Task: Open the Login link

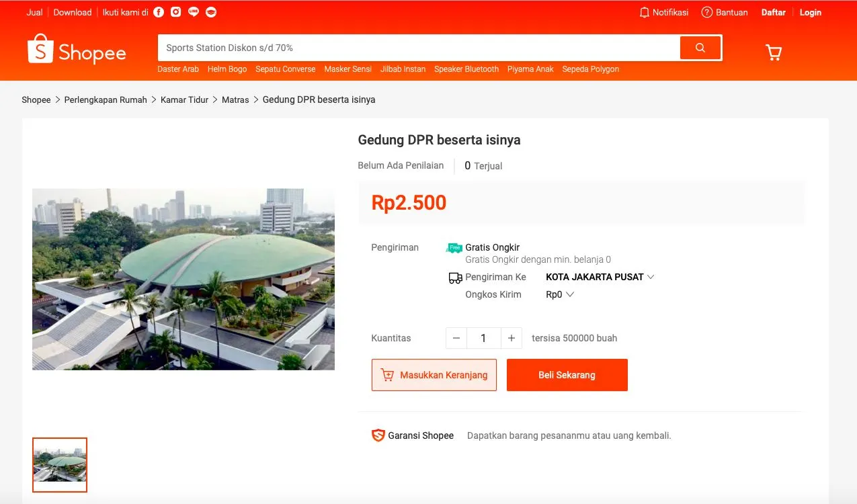Action: pos(810,12)
